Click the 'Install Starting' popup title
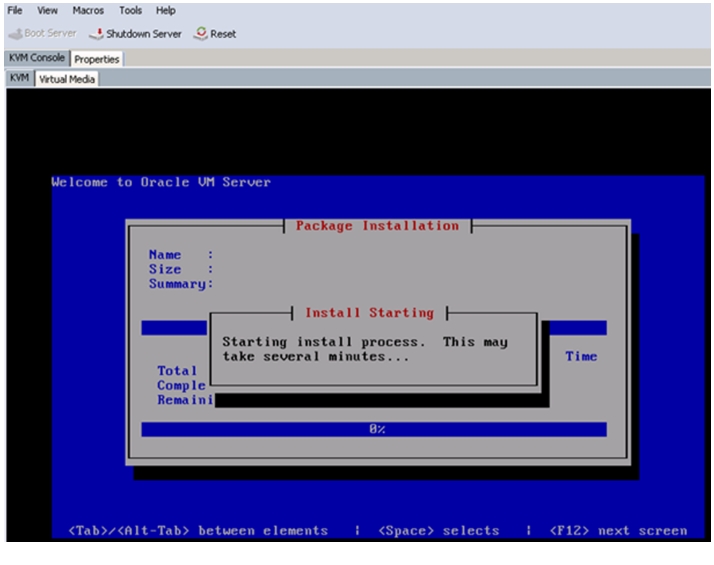The height and width of the screenshot is (565, 714). point(369,312)
